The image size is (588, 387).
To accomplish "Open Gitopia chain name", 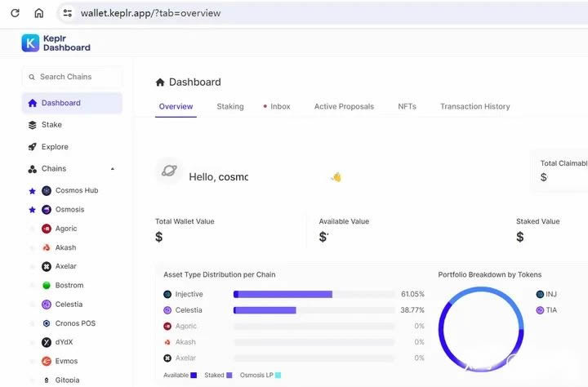I will pyautogui.click(x=67, y=380).
